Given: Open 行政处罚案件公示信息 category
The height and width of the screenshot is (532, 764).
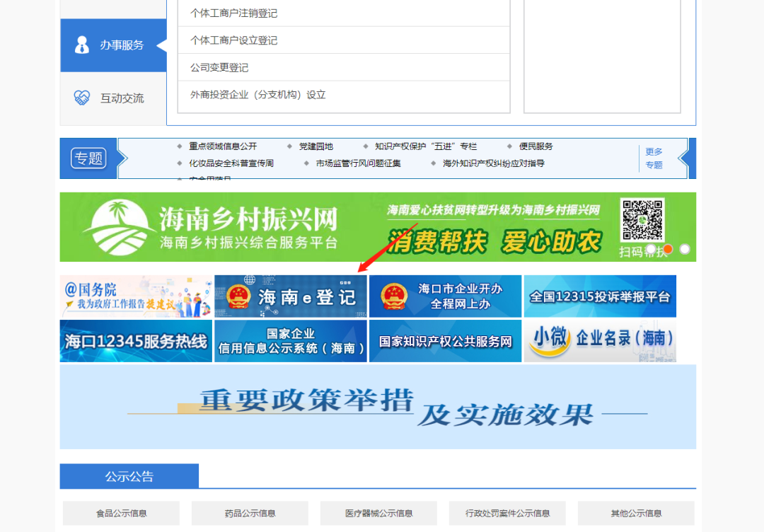Looking at the screenshot, I should (507, 513).
